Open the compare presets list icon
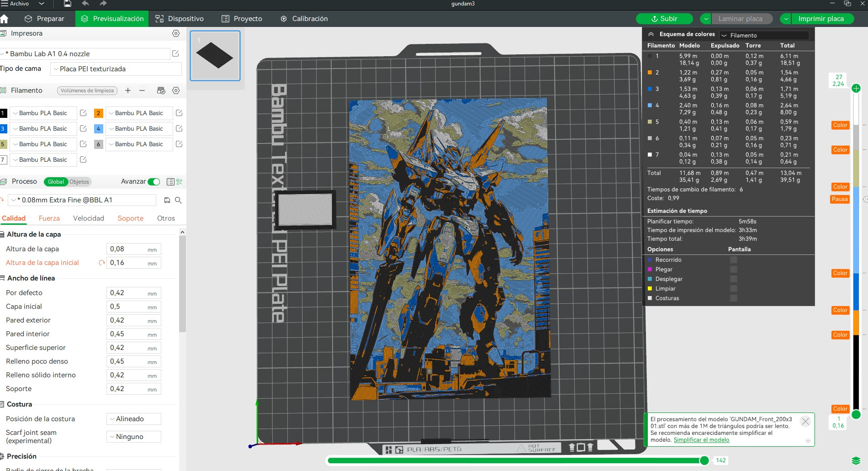868x471 pixels. (x=170, y=182)
